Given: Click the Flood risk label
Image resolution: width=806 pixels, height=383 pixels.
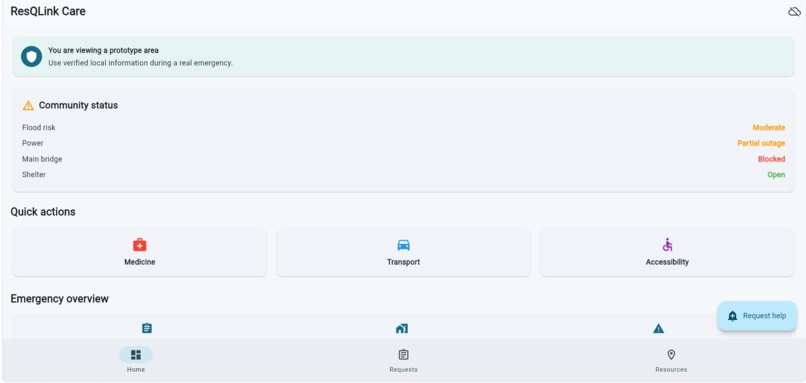Looking at the screenshot, I should [39, 127].
